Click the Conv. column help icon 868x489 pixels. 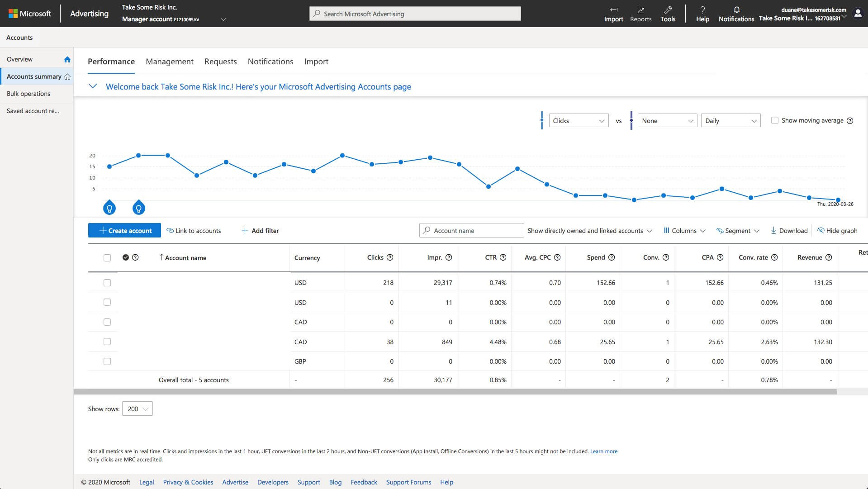[x=666, y=257]
